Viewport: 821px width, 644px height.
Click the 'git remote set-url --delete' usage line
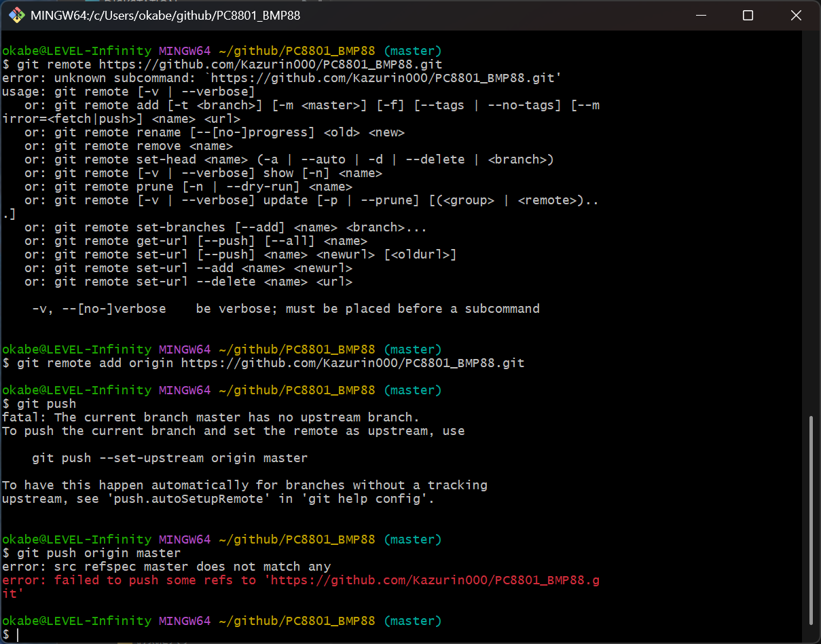click(x=189, y=282)
